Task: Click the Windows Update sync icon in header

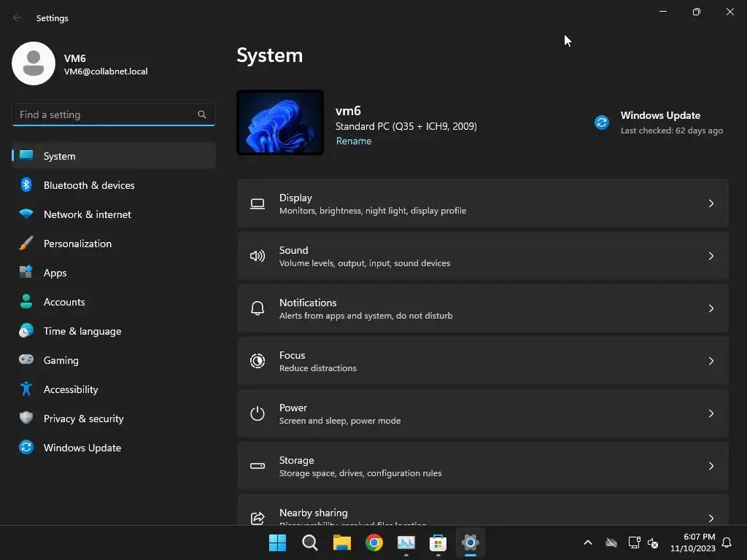Action: (602, 122)
